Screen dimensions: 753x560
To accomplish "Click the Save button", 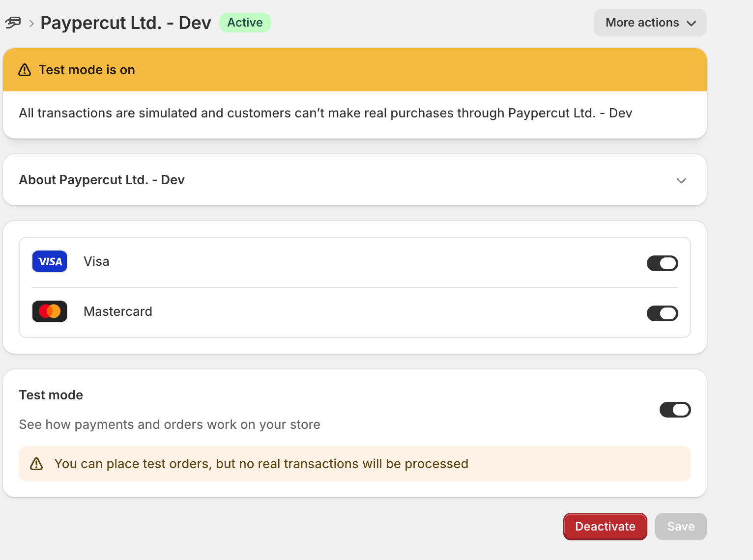I will [x=681, y=527].
